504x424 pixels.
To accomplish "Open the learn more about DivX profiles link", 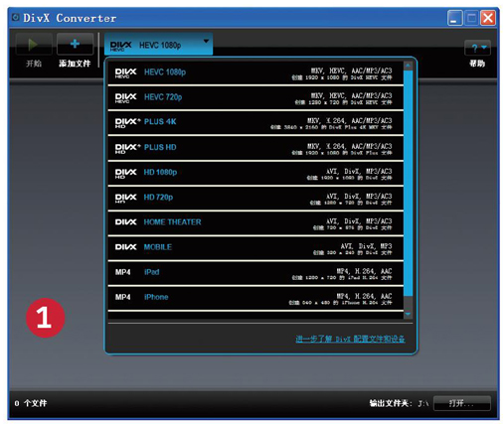I will coord(350,339).
